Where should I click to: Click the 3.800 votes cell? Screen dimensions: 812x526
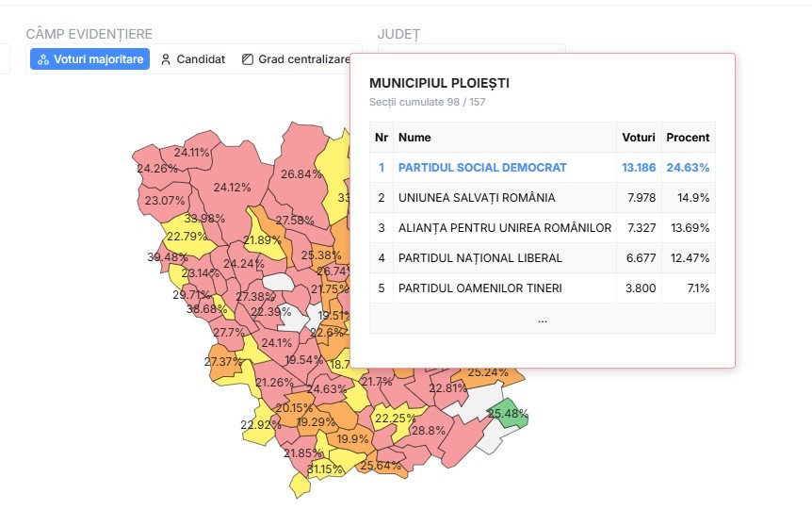(x=641, y=288)
